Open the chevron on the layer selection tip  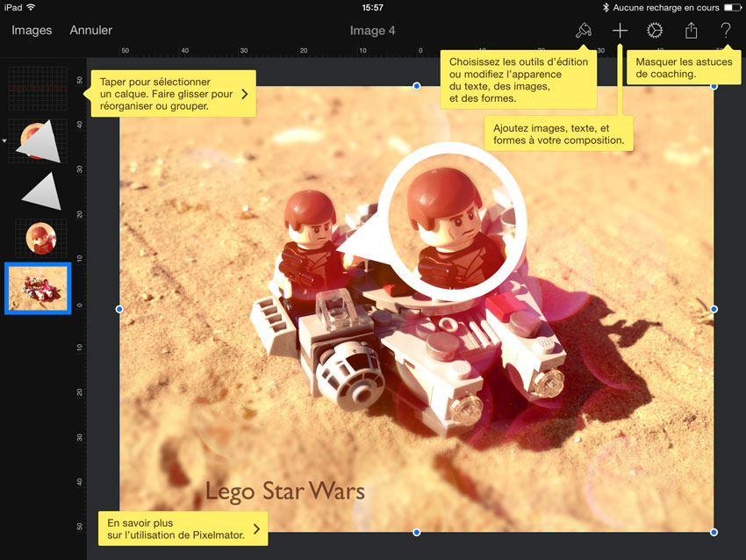tap(245, 94)
